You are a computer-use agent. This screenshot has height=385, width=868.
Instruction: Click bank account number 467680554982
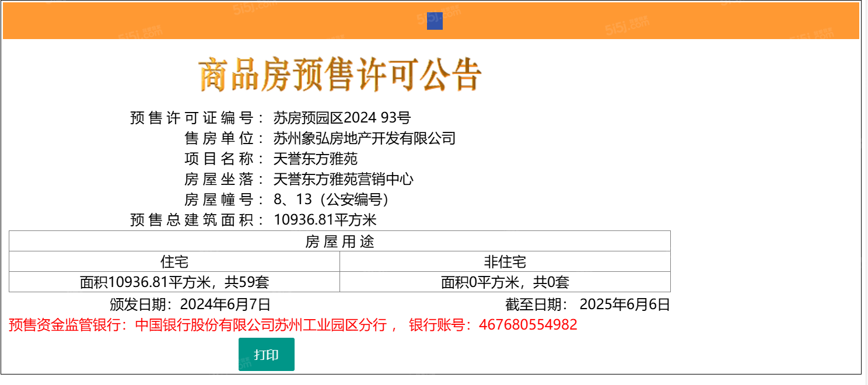[528, 325]
